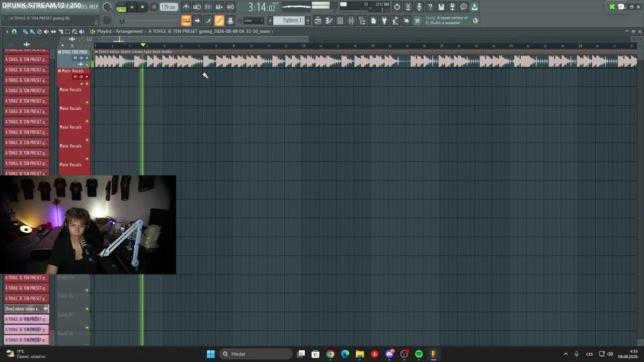This screenshot has height=362, width=644.
Task: Open the help question mark icon
Action: tap(430, 7)
